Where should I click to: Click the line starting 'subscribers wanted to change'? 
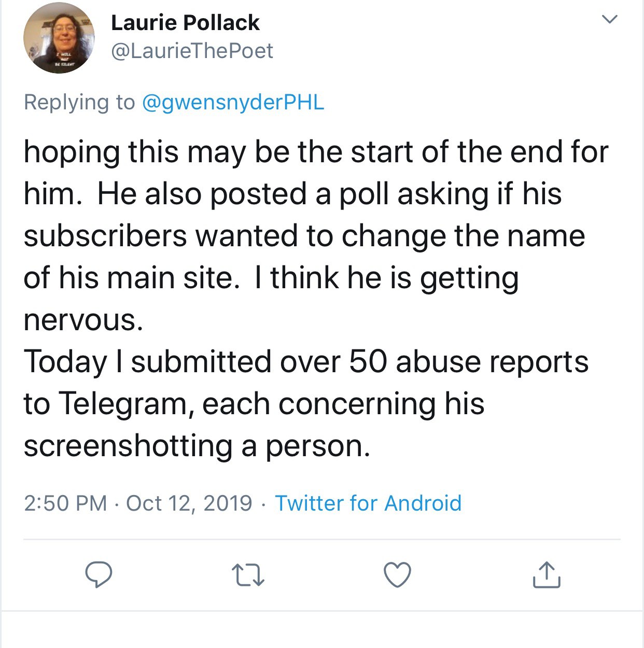(304, 236)
